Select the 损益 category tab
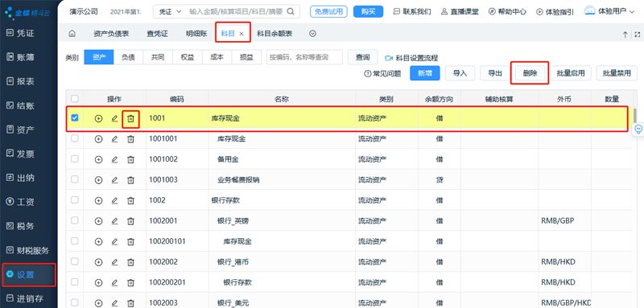This screenshot has width=644, height=308. [246, 57]
